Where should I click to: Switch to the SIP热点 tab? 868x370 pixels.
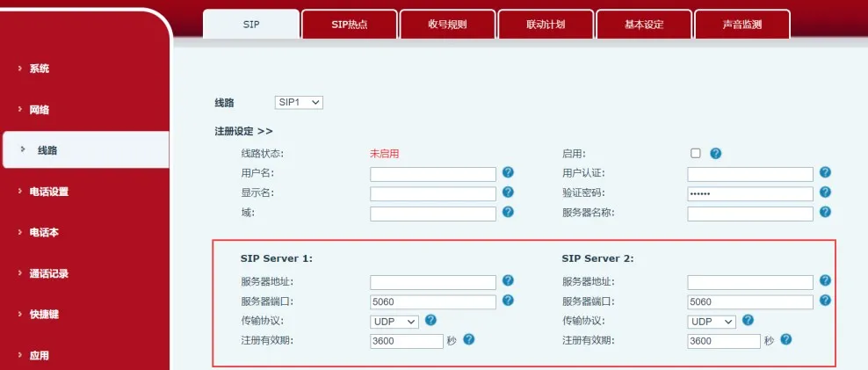pyautogui.click(x=349, y=25)
